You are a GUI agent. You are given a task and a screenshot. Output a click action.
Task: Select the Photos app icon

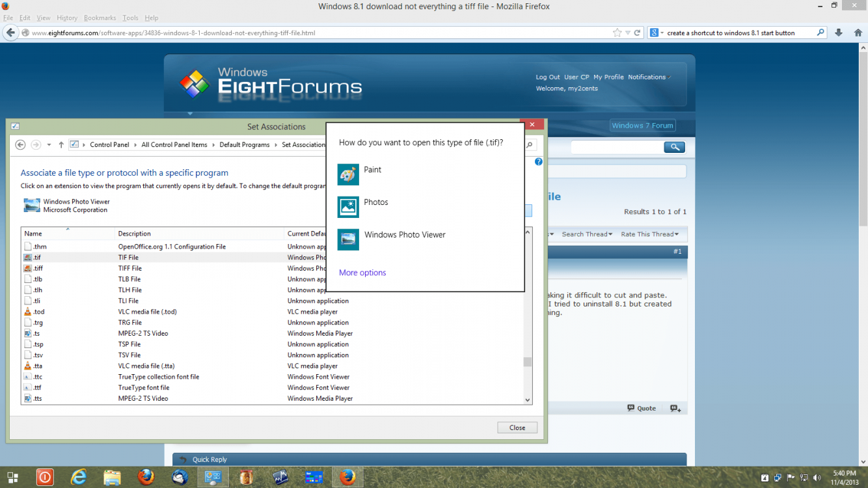click(348, 207)
